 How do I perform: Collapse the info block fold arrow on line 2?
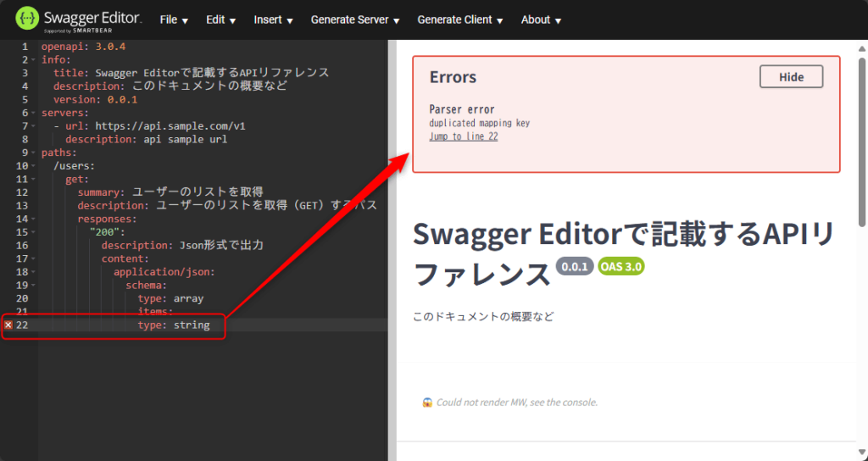click(x=33, y=60)
